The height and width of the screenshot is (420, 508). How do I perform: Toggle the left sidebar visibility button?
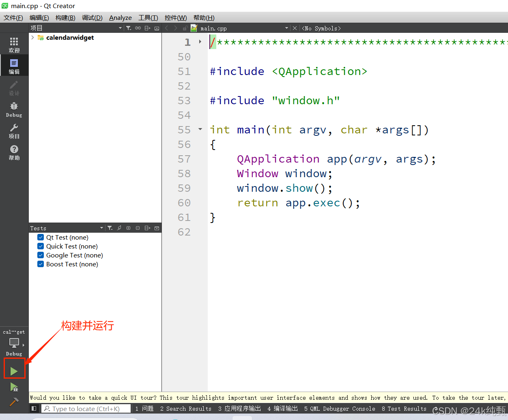[34, 408]
